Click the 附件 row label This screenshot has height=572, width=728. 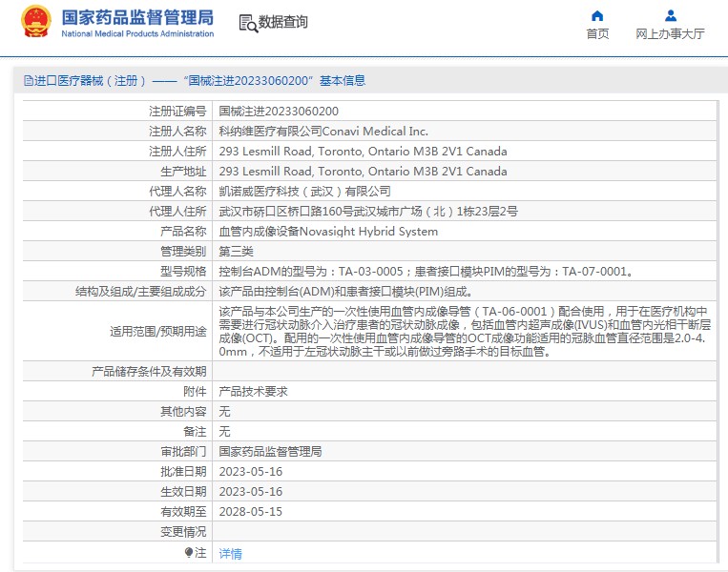(x=195, y=391)
